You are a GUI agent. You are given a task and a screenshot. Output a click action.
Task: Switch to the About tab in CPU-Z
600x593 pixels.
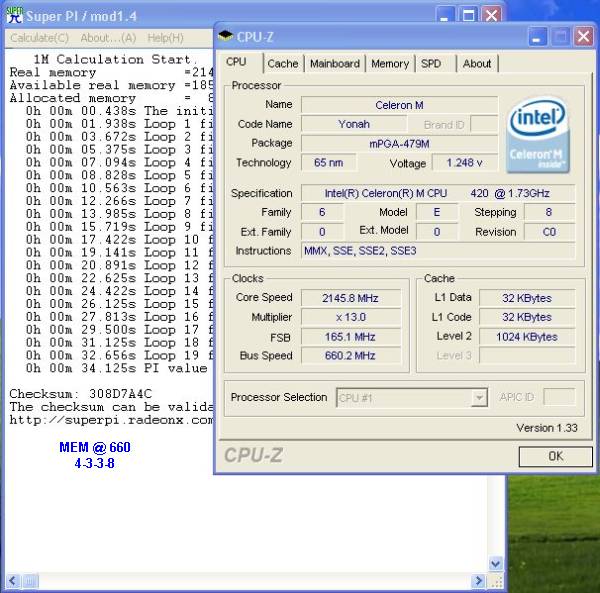coord(477,64)
